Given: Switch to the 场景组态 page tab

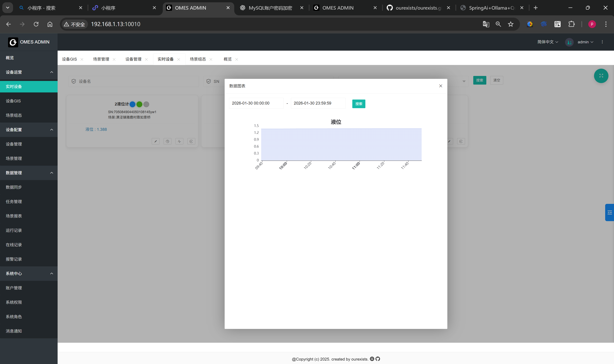Looking at the screenshot, I should (198, 59).
